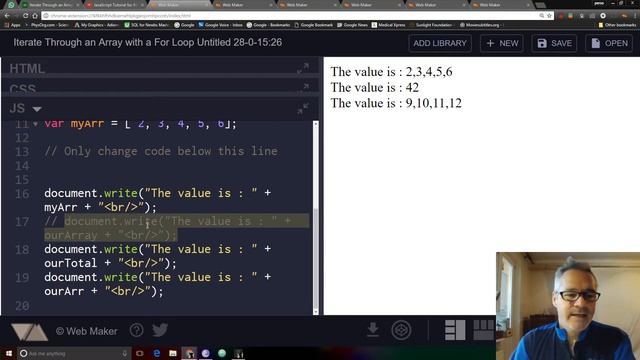Image resolution: width=640 pixels, height=360 pixels.
Task: Click the Web Maker logo
Action: coord(29,331)
